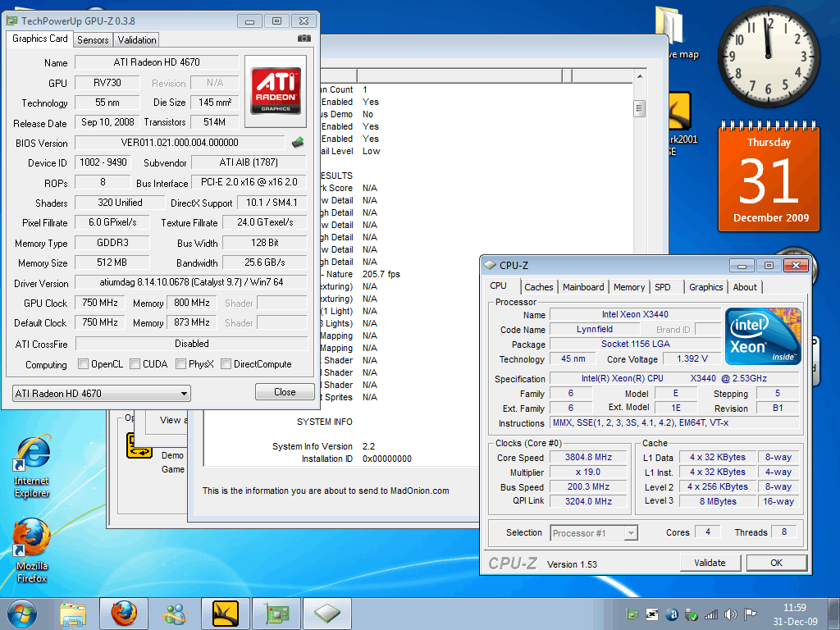Click the volume speaker icon in system tray
The width and height of the screenshot is (840, 630).
(x=730, y=614)
